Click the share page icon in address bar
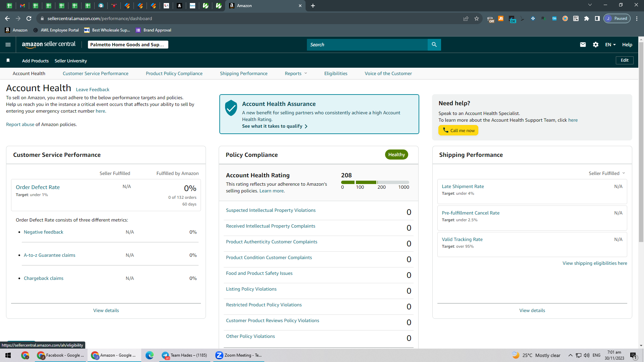Image resolution: width=644 pixels, height=362 pixels. [466, 18]
